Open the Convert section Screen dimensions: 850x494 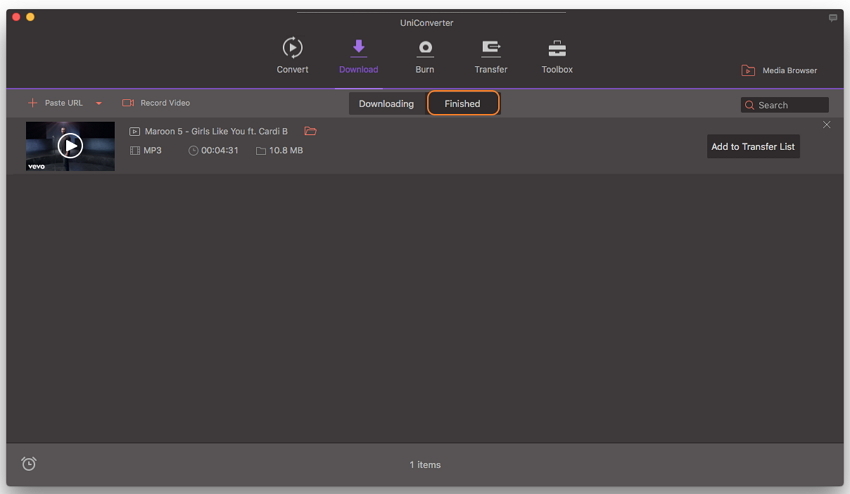click(x=292, y=55)
